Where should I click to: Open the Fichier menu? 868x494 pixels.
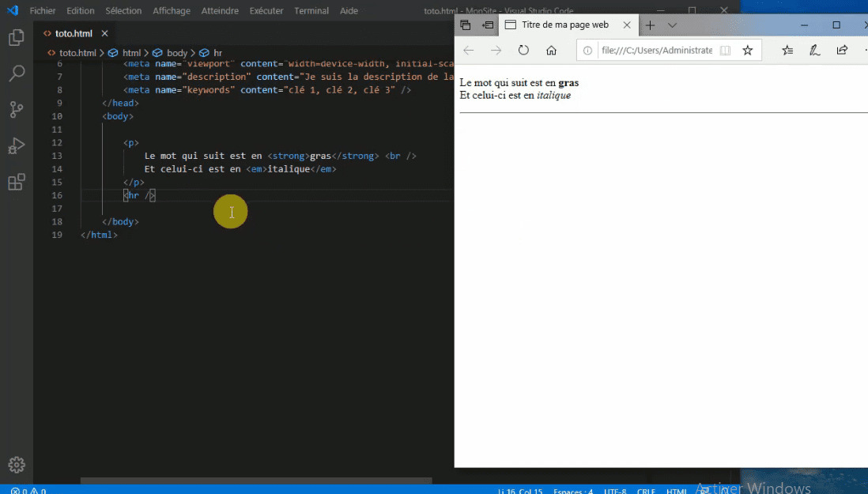pyautogui.click(x=43, y=10)
